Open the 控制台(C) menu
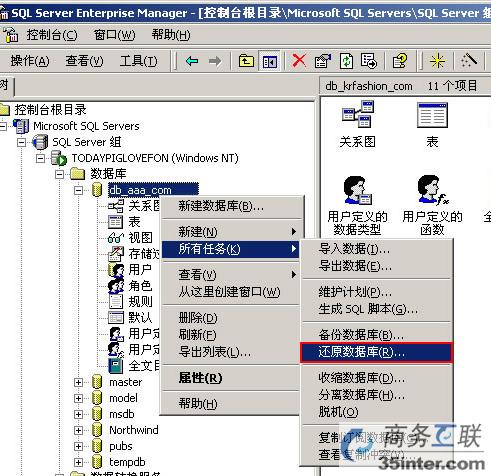The height and width of the screenshot is (476, 491). tap(52, 35)
